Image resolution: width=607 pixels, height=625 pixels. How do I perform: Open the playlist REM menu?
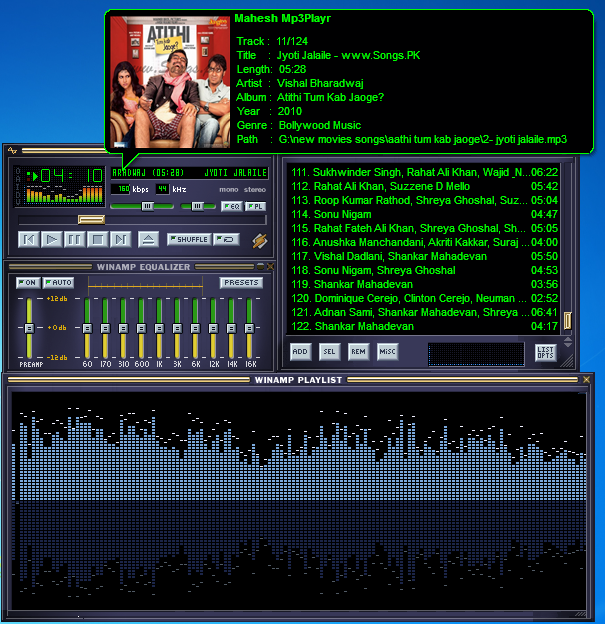click(358, 352)
